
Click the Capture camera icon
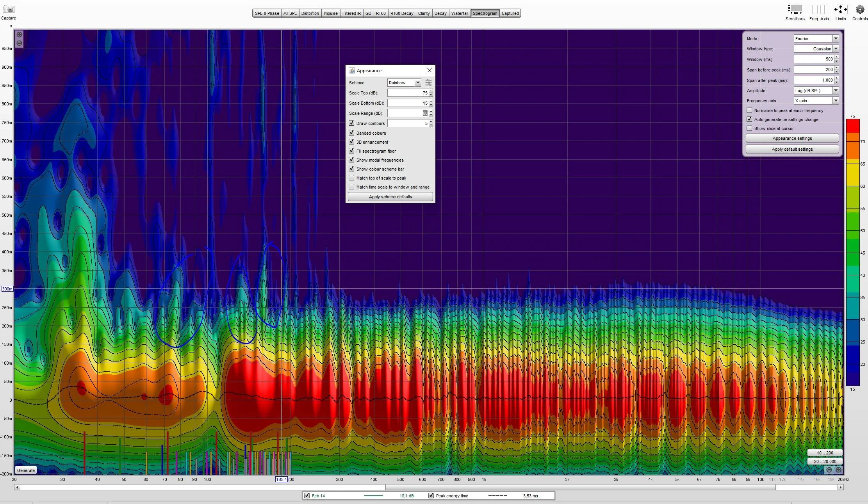(8, 9)
